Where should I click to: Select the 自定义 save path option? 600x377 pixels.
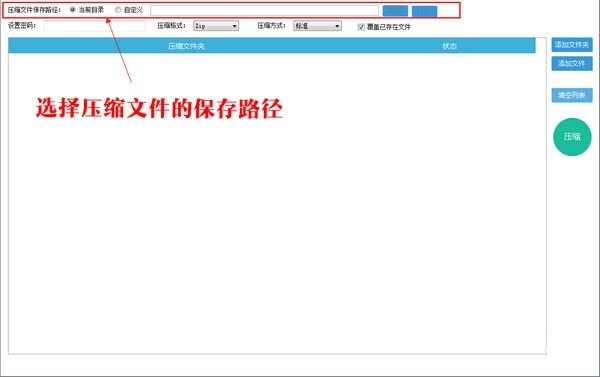pyautogui.click(x=118, y=10)
